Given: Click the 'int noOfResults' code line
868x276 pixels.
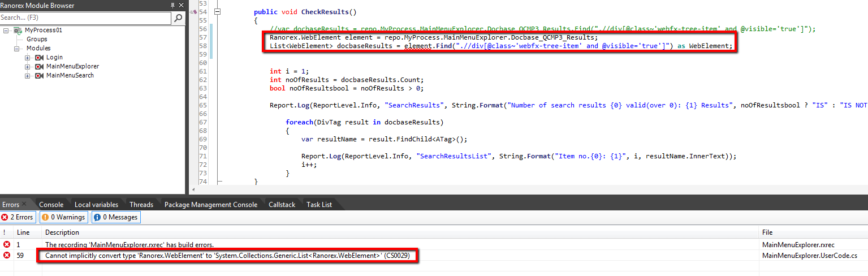Looking at the screenshot, I should click(347, 80).
